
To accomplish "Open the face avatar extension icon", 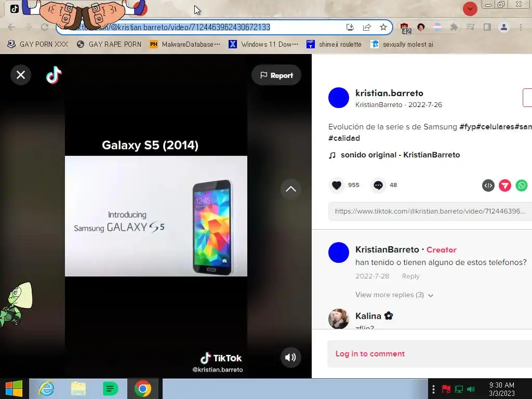I will tap(421, 27).
